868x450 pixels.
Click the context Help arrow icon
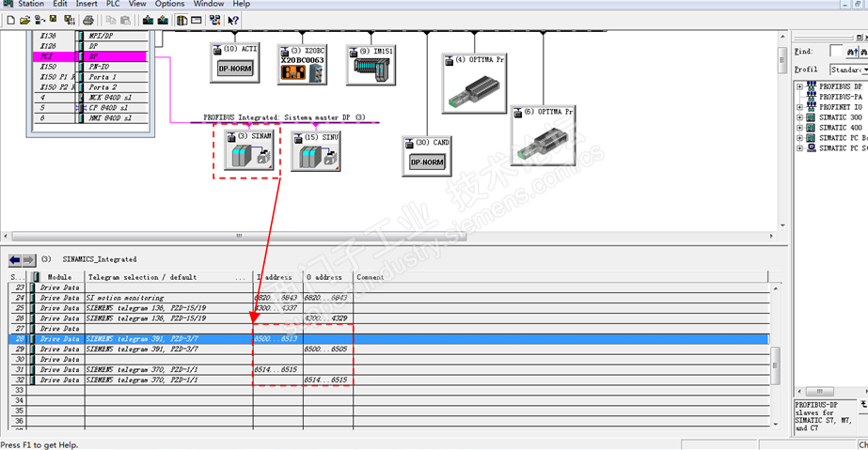[x=233, y=21]
